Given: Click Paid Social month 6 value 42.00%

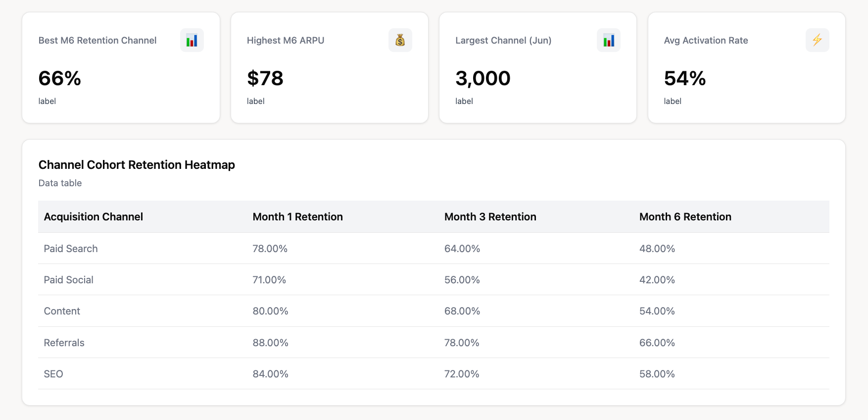Looking at the screenshot, I should tap(657, 280).
